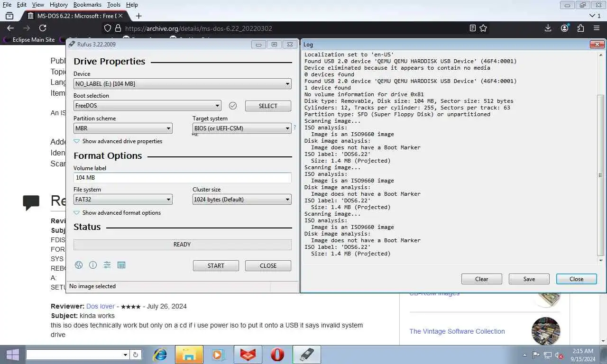The image size is (607, 364).
Task: Click the SELECT button in Rufus
Action: pos(268,106)
